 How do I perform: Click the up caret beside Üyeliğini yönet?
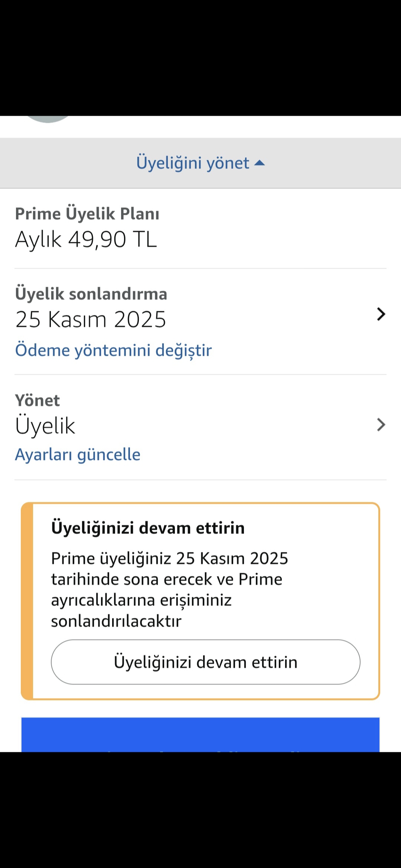(260, 163)
